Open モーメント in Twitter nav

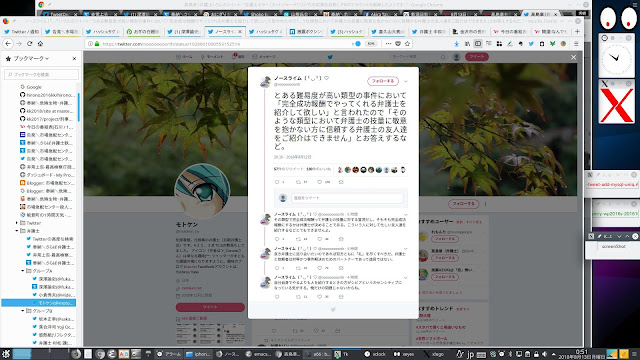click(211, 57)
